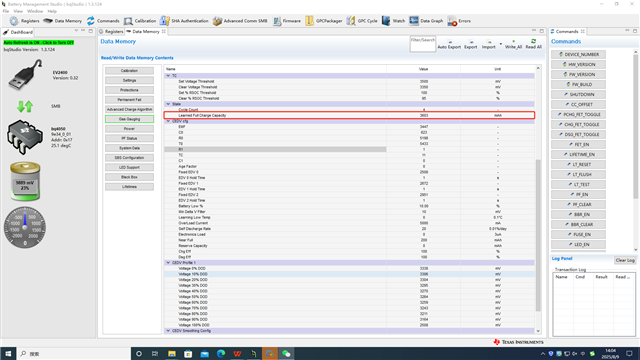Screen dimensions: 640x360
Task: Collapse the State group
Action: click(168, 104)
